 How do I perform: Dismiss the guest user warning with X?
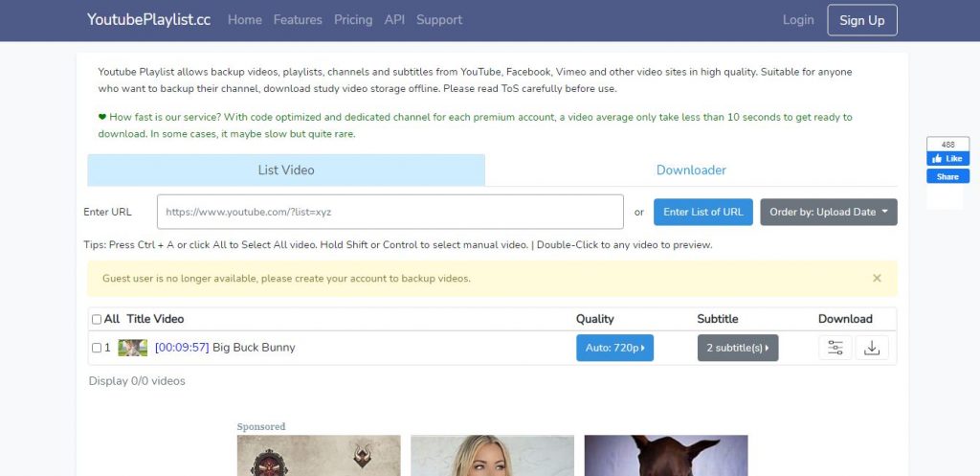point(877,278)
